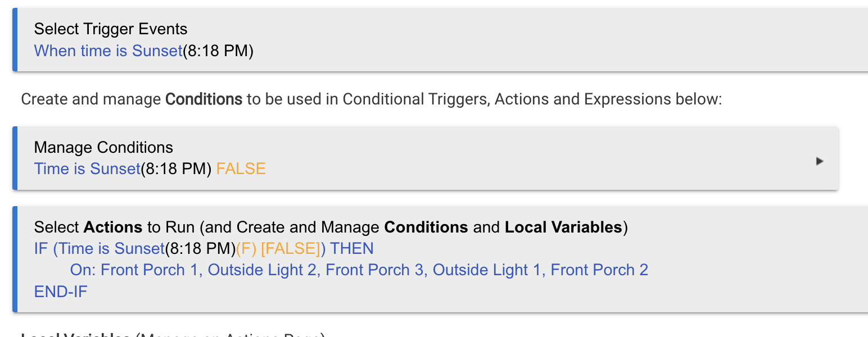
Task: Click 'On:' at the start of the action
Action: coord(82,270)
